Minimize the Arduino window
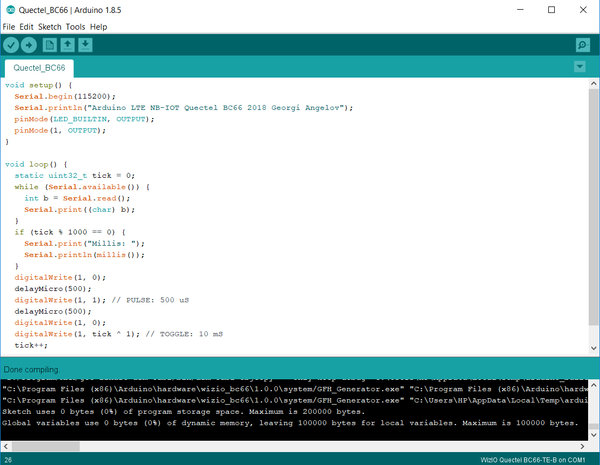This screenshot has height=465, width=600. coord(520,10)
